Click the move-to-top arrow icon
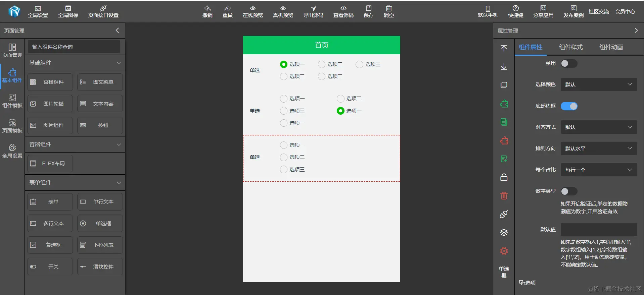 coord(504,48)
